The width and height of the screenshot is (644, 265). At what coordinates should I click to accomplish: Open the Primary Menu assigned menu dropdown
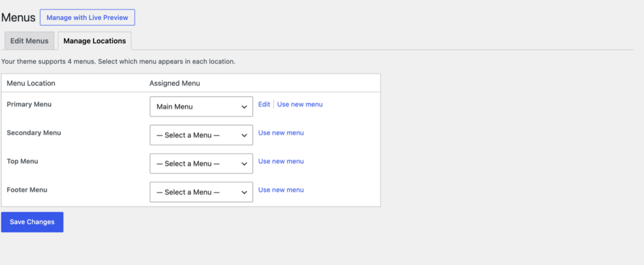[x=201, y=107]
